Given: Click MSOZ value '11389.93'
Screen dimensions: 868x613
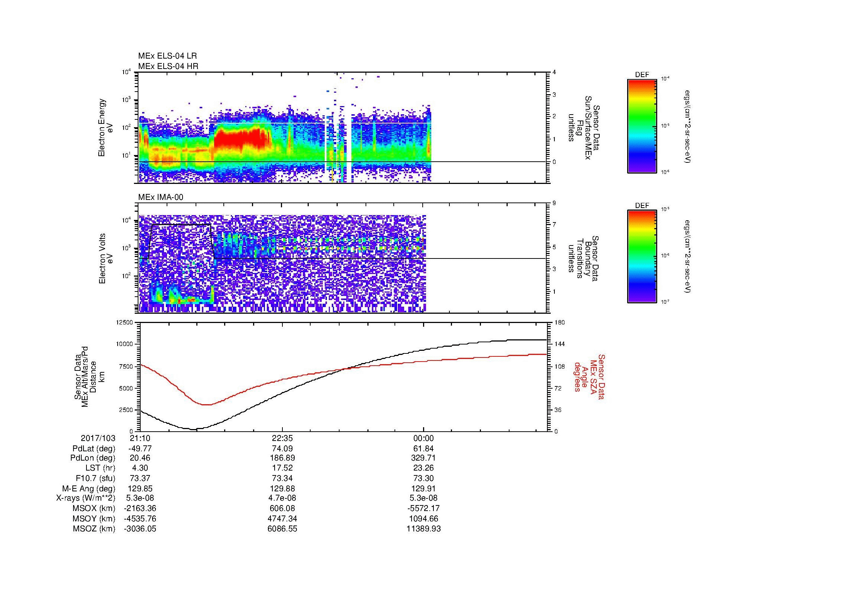Looking at the screenshot, I should (424, 529).
